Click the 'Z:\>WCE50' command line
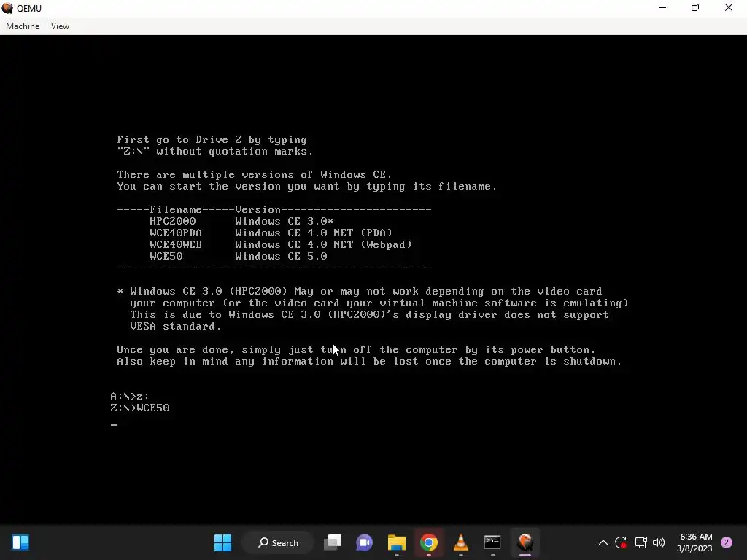The height and width of the screenshot is (560, 747). tap(140, 408)
